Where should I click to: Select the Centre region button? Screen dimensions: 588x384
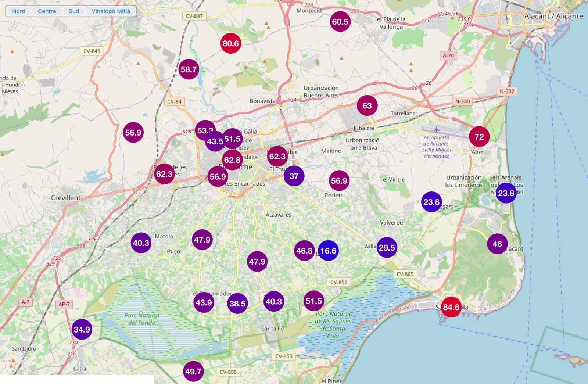(x=47, y=11)
